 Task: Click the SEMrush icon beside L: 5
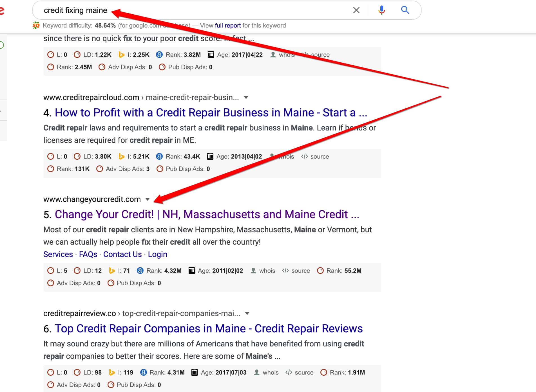[x=51, y=271]
